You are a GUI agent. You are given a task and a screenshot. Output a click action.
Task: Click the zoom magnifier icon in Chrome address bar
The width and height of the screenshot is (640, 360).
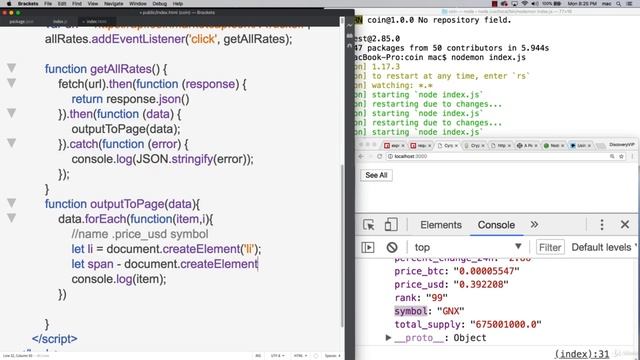612,156
